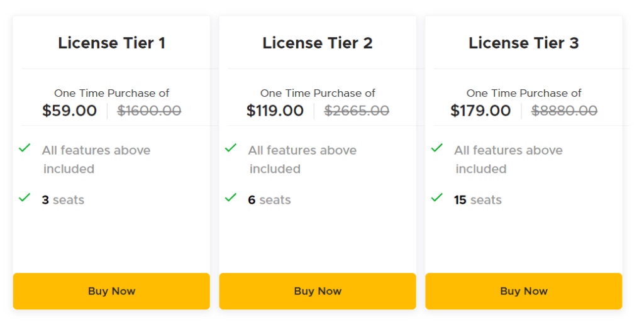Click the checkmark next to 15 seats
Image resolution: width=644 pixels, height=322 pixels.
(x=437, y=197)
